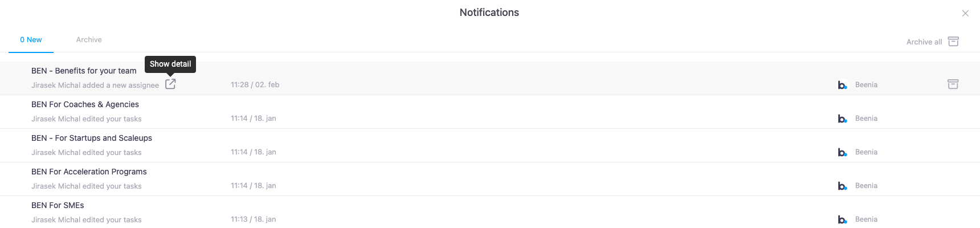Viewport: 980px width, 228px height.
Task: Click Beenia logo in Coaches & Agencies row
Action: pos(842,119)
